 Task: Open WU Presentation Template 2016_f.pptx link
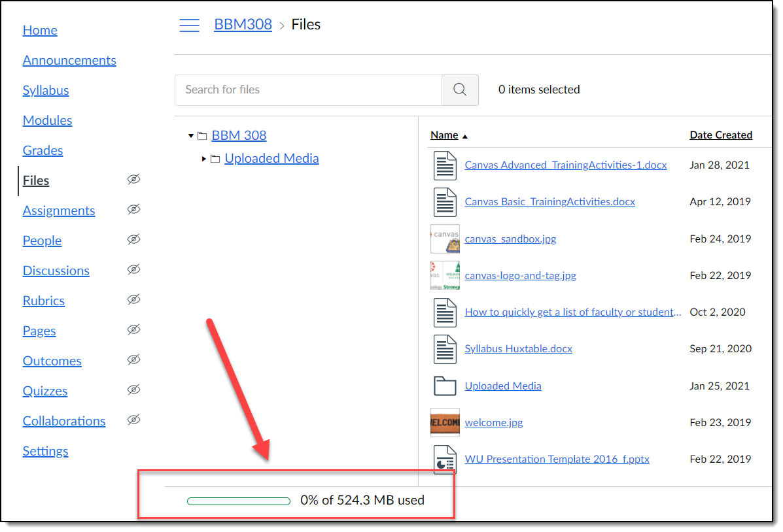coord(557,459)
